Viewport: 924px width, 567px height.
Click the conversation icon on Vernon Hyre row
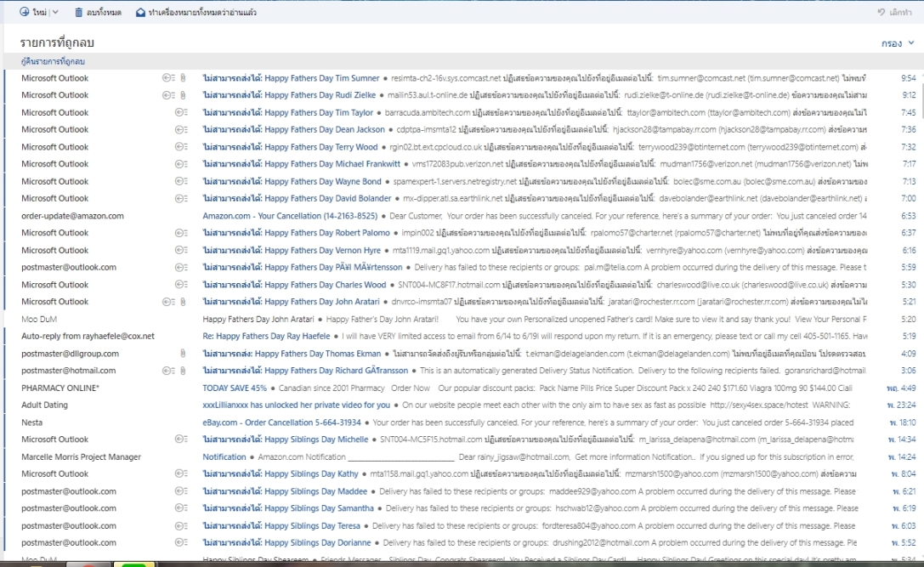point(181,250)
